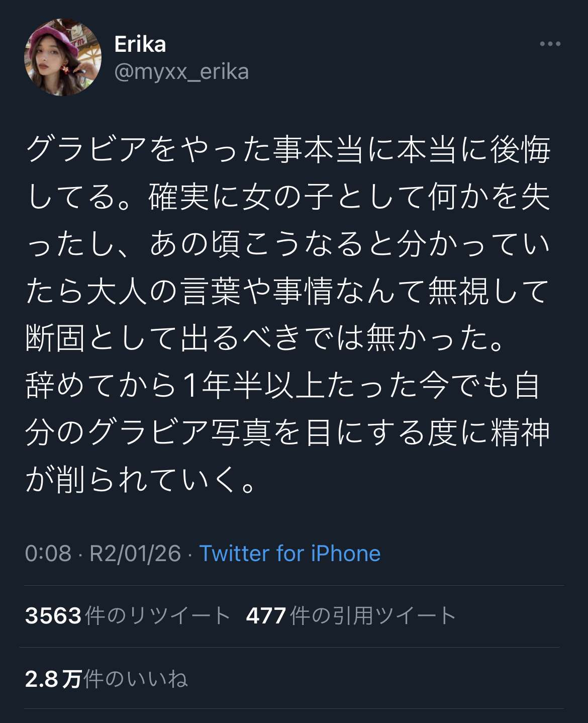This screenshot has width=588, height=723.
Task: Click the 0:08 timestamp
Action: 48,554
